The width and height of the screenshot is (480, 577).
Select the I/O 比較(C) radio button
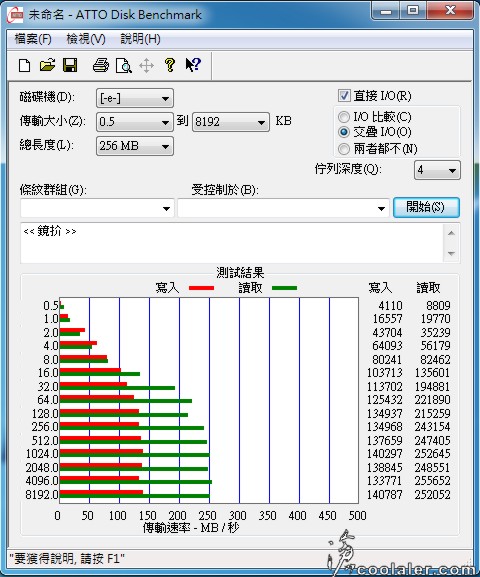pyautogui.click(x=343, y=117)
